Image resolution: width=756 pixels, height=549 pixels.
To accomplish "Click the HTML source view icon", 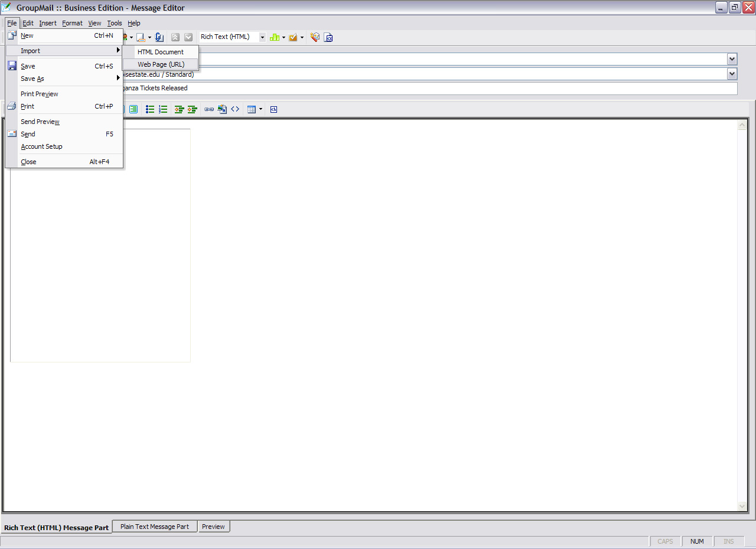I will tap(273, 109).
